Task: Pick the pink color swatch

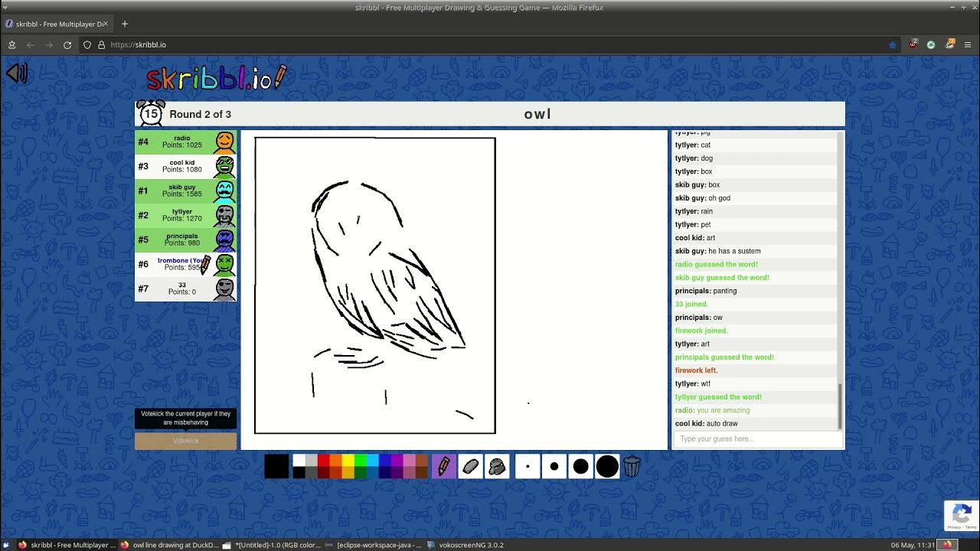Action: [410, 460]
